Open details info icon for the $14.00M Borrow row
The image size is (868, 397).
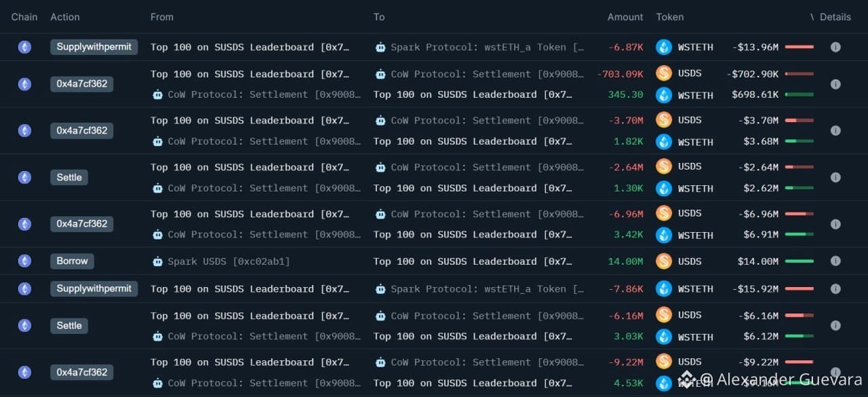point(835,261)
